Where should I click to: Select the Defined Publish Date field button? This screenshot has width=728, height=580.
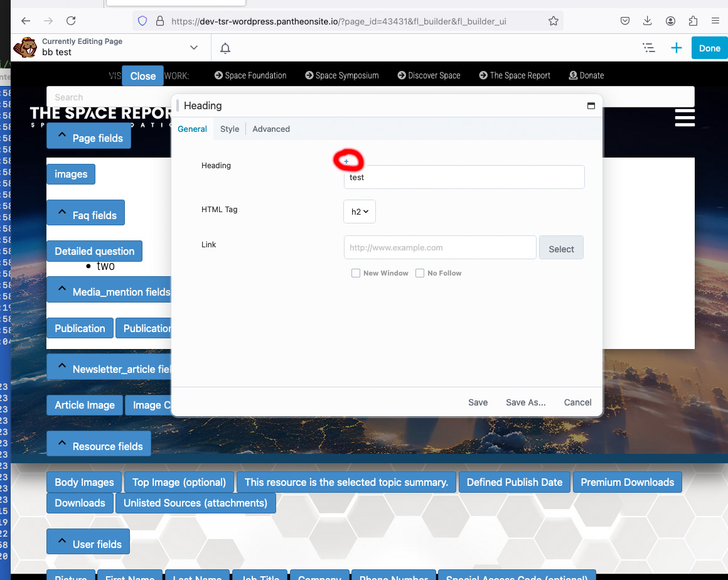(515, 482)
